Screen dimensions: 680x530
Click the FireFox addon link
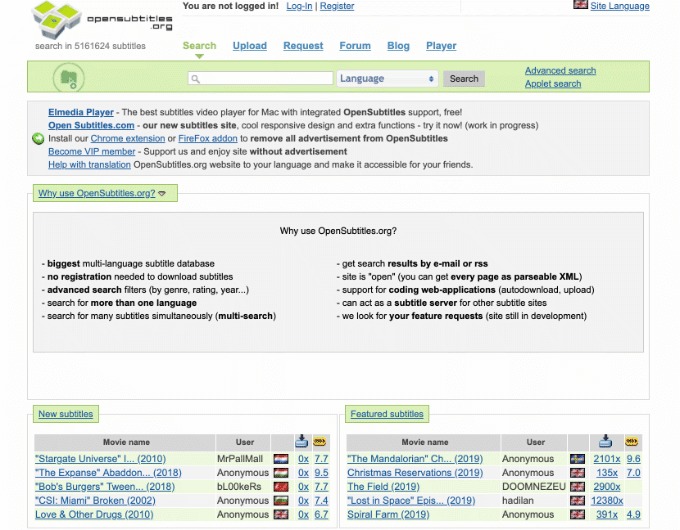(x=208, y=138)
